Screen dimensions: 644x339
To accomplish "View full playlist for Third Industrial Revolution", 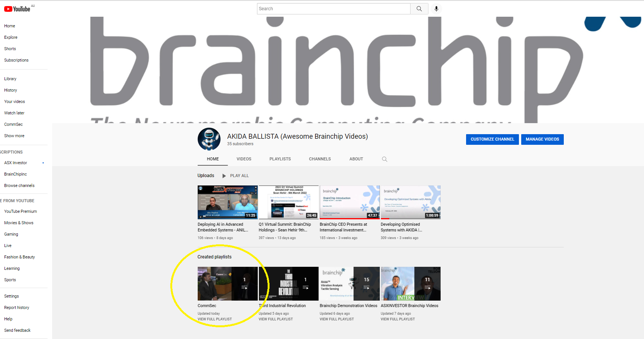I will point(276,319).
